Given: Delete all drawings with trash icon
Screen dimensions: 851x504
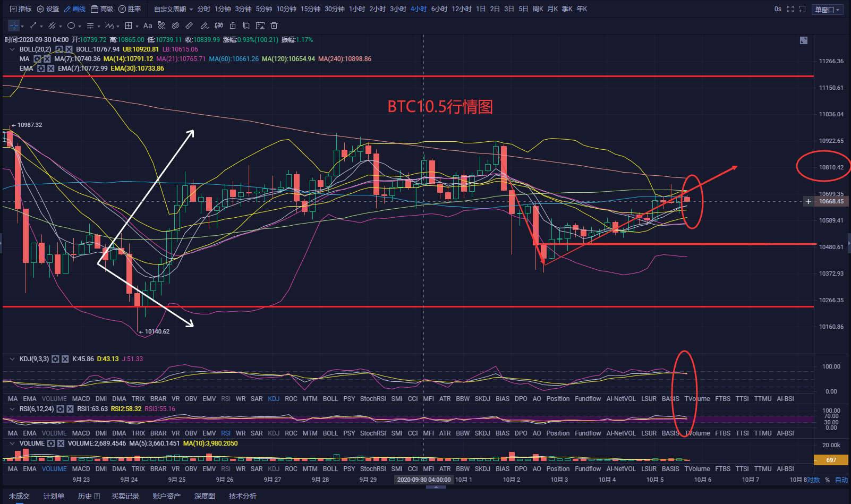Looking at the screenshot, I should click(274, 25).
